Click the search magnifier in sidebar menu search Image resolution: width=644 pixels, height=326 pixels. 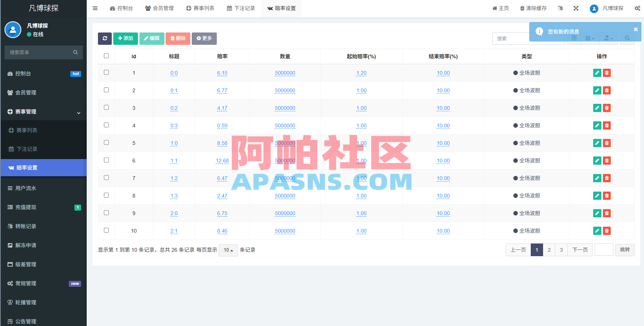pos(76,52)
